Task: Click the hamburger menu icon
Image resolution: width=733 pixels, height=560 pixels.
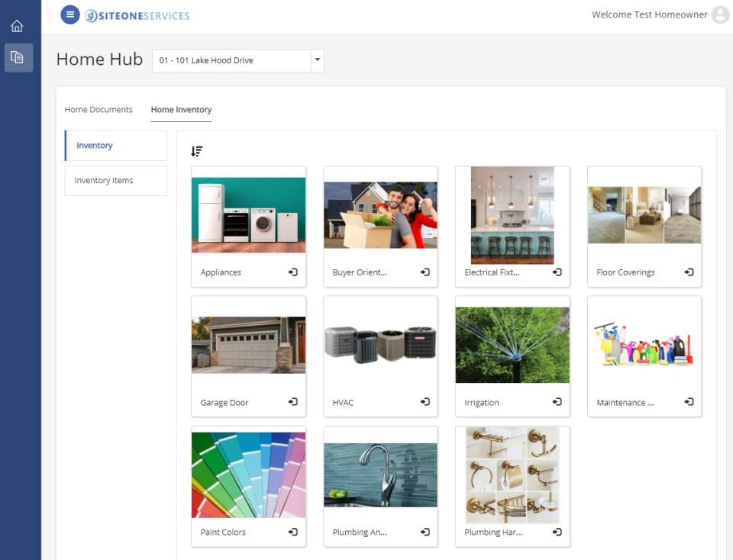Action: click(x=70, y=14)
